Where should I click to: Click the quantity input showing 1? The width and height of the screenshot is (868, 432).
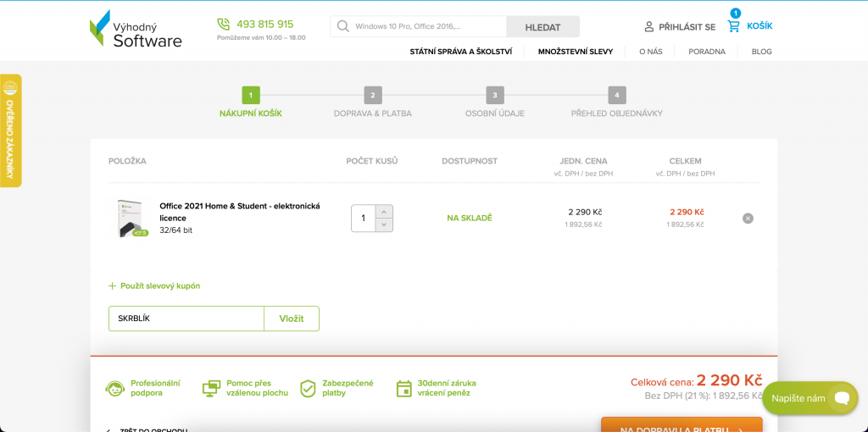coord(363,219)
